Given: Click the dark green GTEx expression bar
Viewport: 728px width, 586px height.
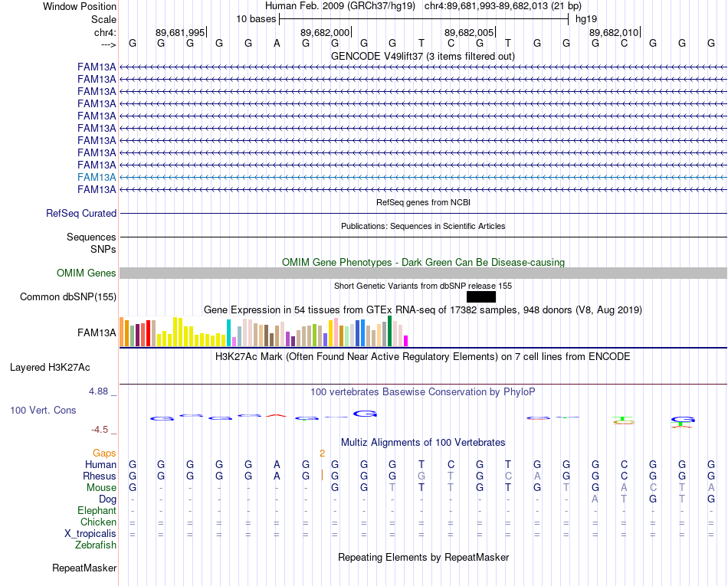Looking at the screenshot, I should (x=389, y=331).
